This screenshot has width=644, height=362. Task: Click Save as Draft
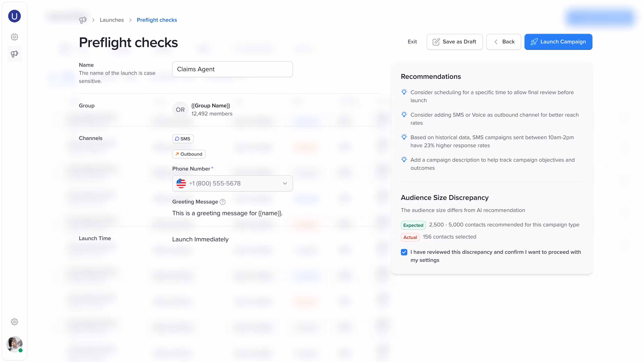click(454, 42)
